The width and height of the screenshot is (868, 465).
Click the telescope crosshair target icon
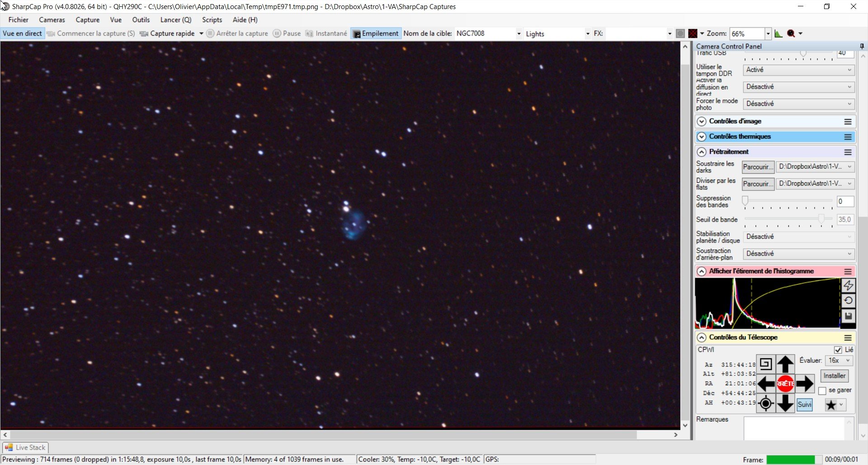766,403
